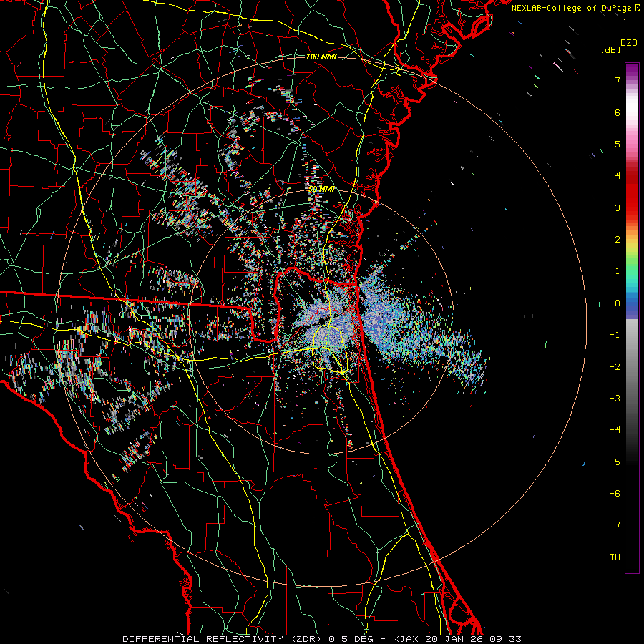
Task: Click the 4 tick label on the scale
Action: coord(618,176)
